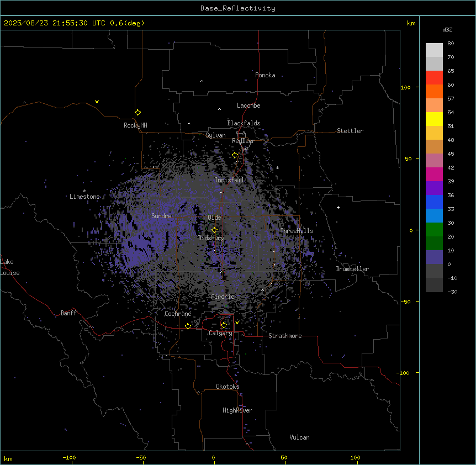Click the Olds city label
The height and width of the screenshot is (465, 476).
point(214,218)
